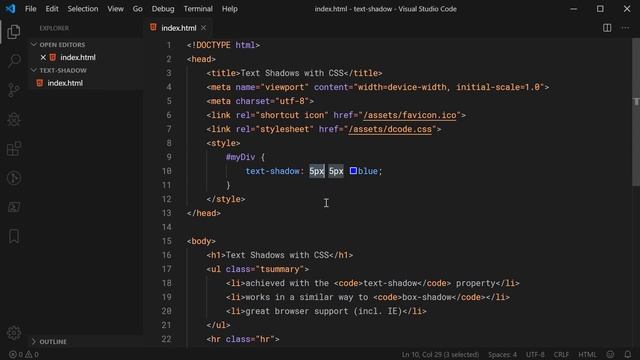Screen dimensions: 640x360
Task: Click the 'great browser support' list item line
Action: [326, 311]
